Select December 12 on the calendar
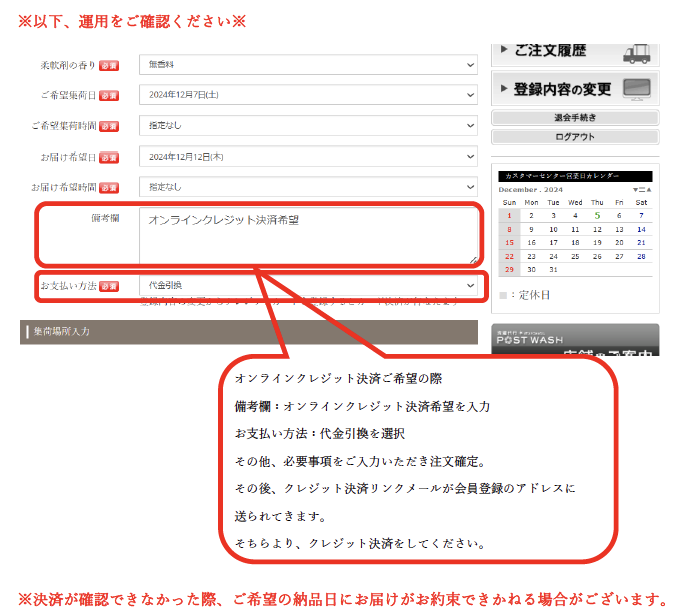Viewport: 686px width, 616px height. point(597,230)
